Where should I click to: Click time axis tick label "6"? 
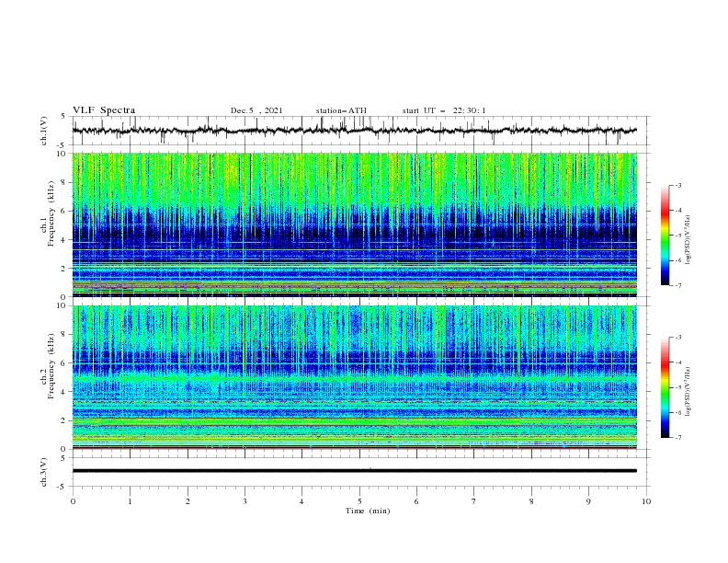(x=416, y=501)
